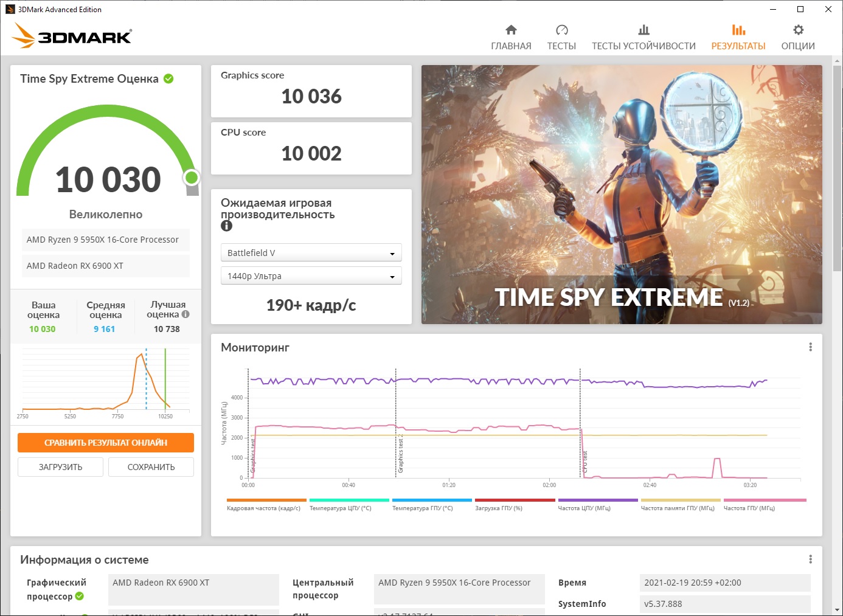This screenshot has height=616, width=843.
Task: Open the ОПЦИИ options tab
Action: [x=798, y=38]
